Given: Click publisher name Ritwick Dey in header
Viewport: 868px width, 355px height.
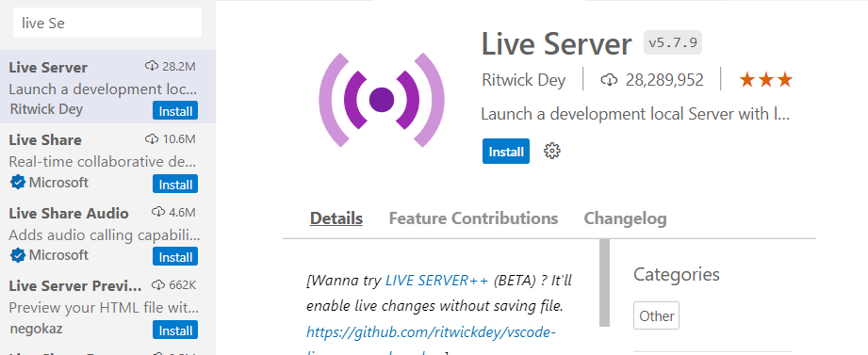Looking at the screenshot, I should point(524,80).
